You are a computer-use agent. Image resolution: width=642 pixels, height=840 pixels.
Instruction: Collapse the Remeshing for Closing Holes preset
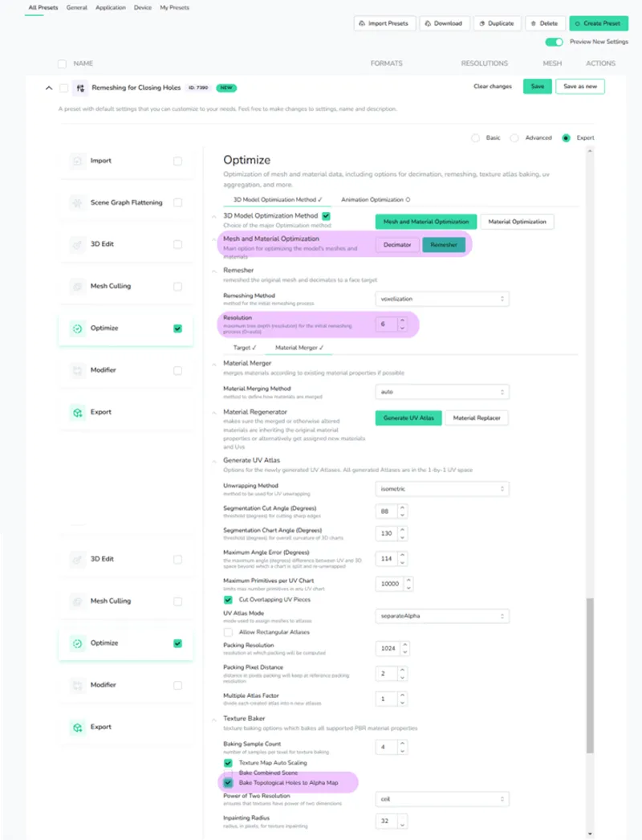click(49, 88)
